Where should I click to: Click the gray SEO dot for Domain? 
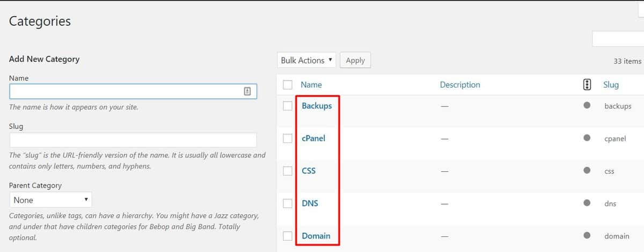coord(587,235)
